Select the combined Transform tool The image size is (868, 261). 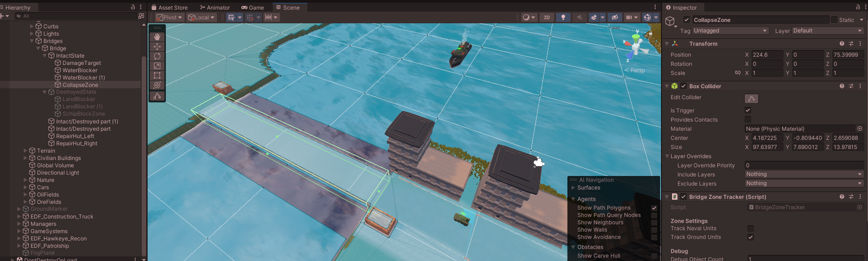pos(157,85)
